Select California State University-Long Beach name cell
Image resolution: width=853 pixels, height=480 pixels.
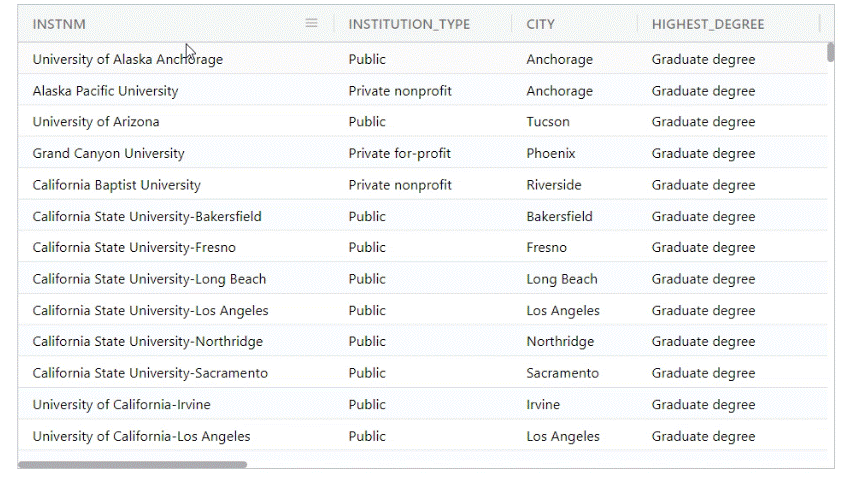tap(149, 279)
